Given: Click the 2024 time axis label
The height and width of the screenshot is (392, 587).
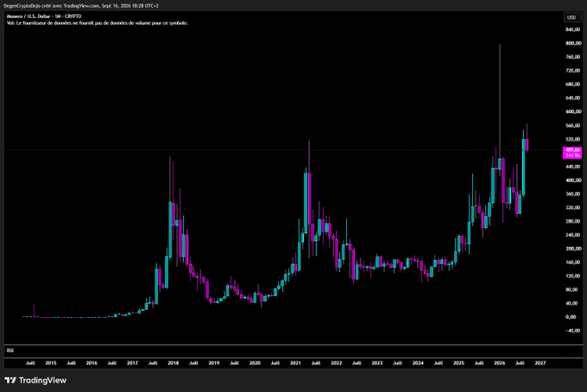Looking at the screenshot, I should [x=418, y=363].
